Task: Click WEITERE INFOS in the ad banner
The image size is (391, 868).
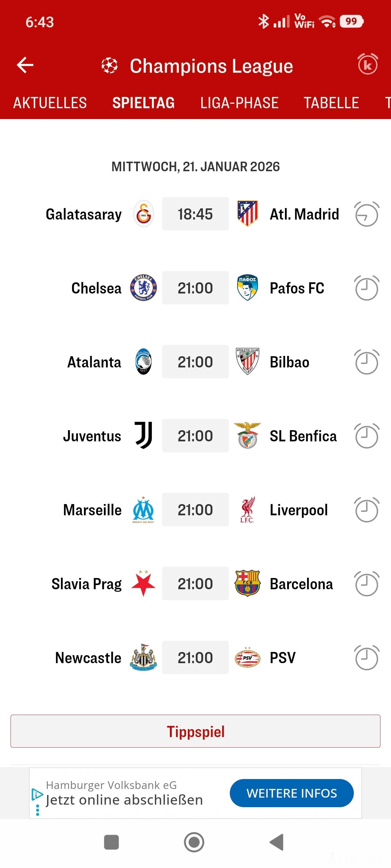Action: click(x=291, y=793)
